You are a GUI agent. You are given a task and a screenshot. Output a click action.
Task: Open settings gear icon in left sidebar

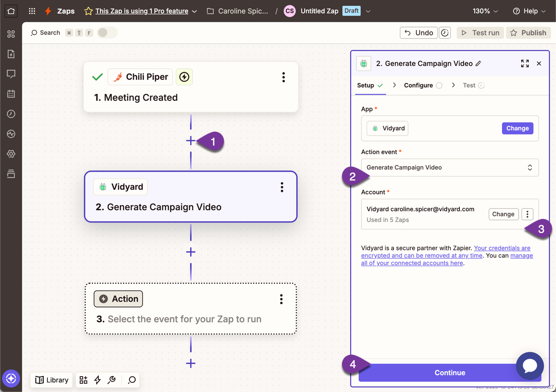11,154
